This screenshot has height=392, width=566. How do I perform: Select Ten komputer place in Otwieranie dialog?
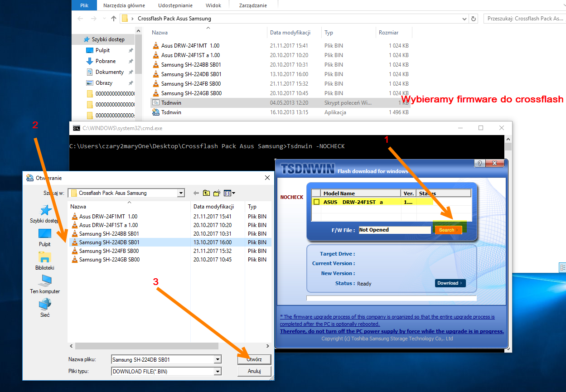[x=44, y=285]
